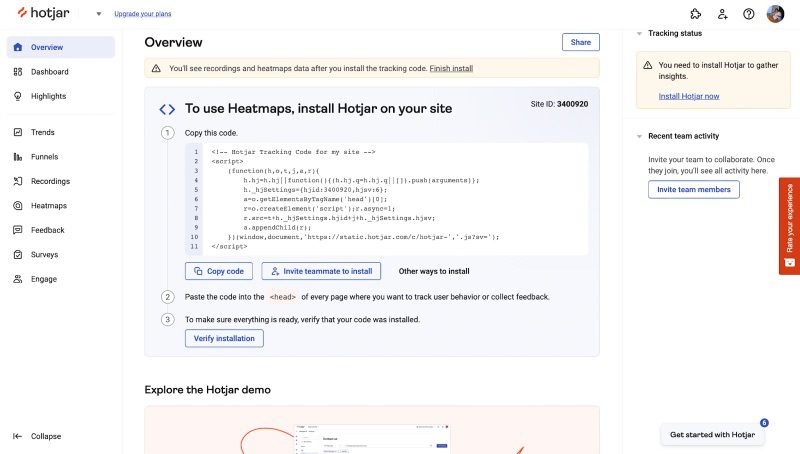Open Feedback in the sidebar
800x454 pixels.
pos(61,230)
